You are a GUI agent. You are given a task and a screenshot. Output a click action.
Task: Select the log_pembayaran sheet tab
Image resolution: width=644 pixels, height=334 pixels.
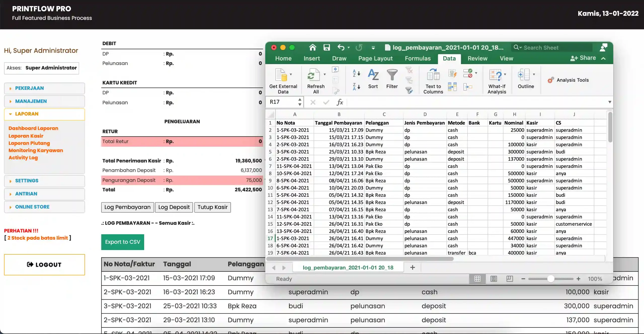pos(348,267)
